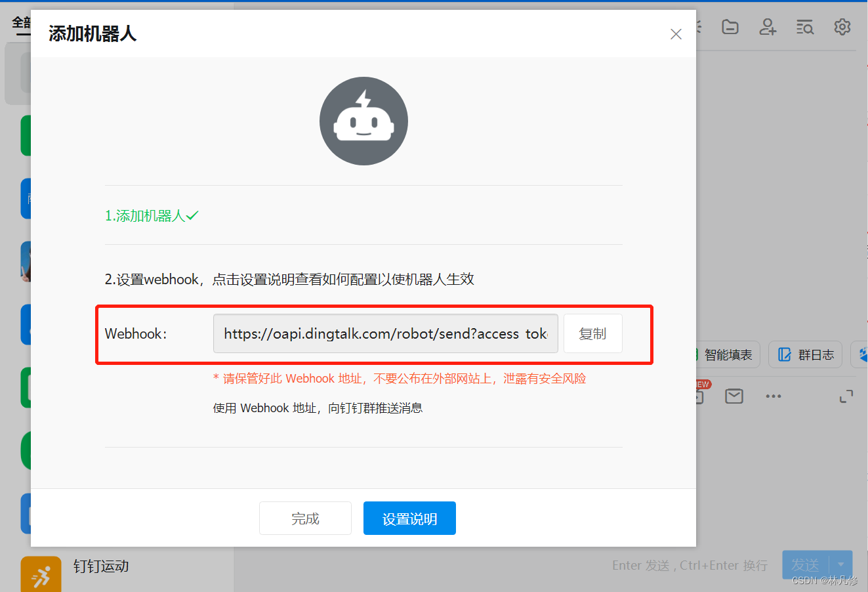Click the red webhook security warning text

(400, 379)
